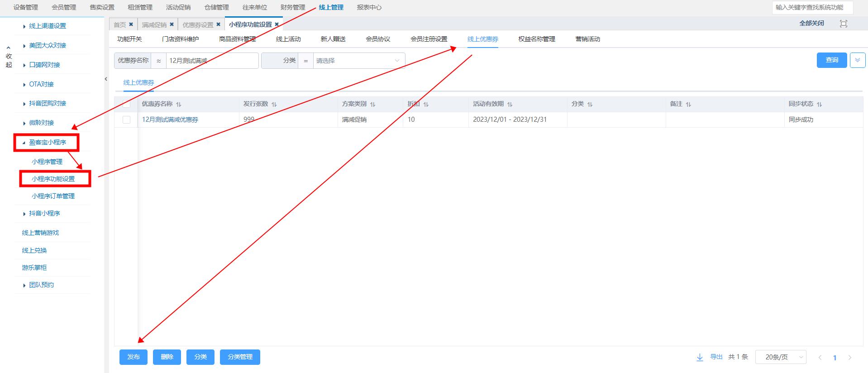Collapse the left sidebar with the arrow handle
This screenshot has height=373, width=868.
(x=106, y=79)
